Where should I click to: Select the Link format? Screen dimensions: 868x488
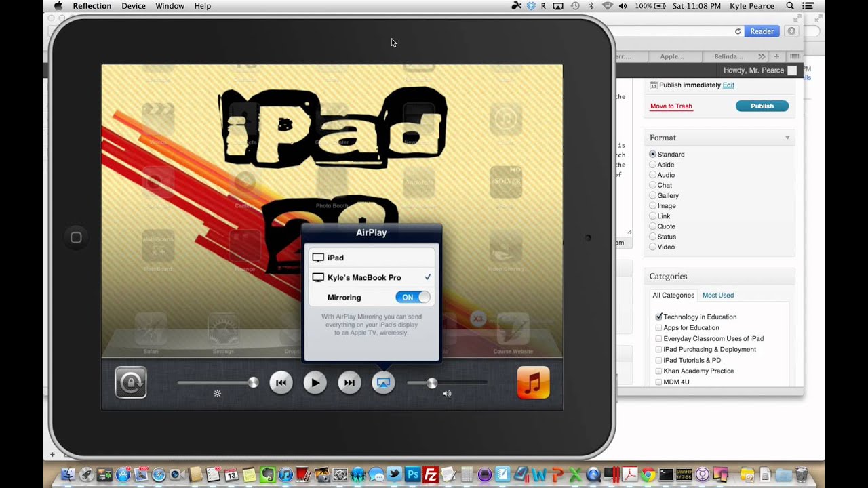tap(652, 216)
